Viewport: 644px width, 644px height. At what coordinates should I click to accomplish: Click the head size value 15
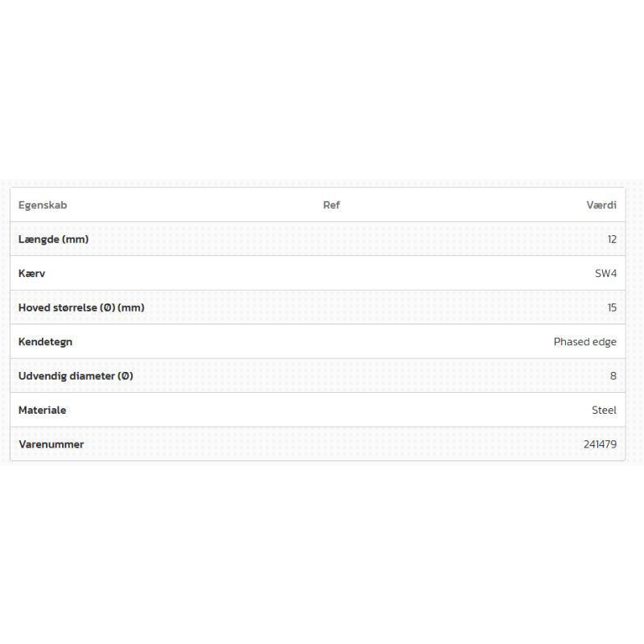coord(612,308)
